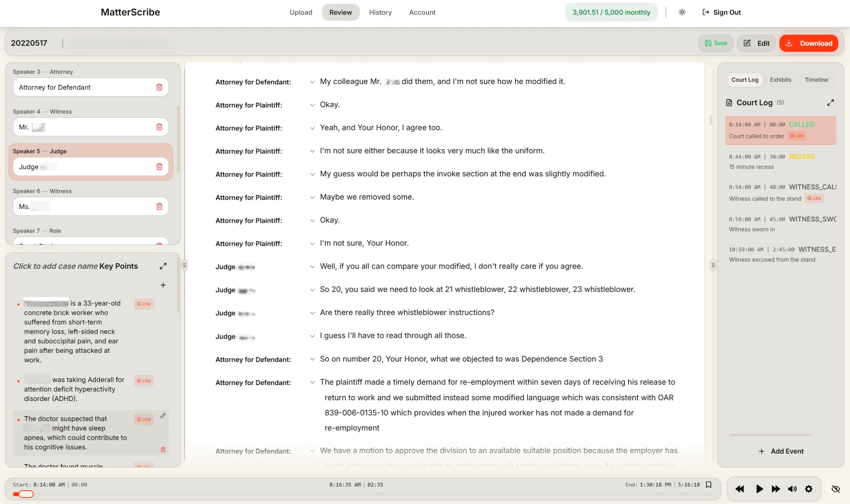
Task: Click the Court Log horizontal scrollbar
Action: tap(771, 435)
